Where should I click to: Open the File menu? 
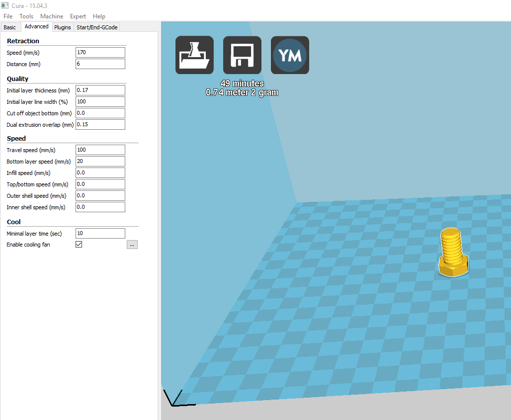click(8, 16)
